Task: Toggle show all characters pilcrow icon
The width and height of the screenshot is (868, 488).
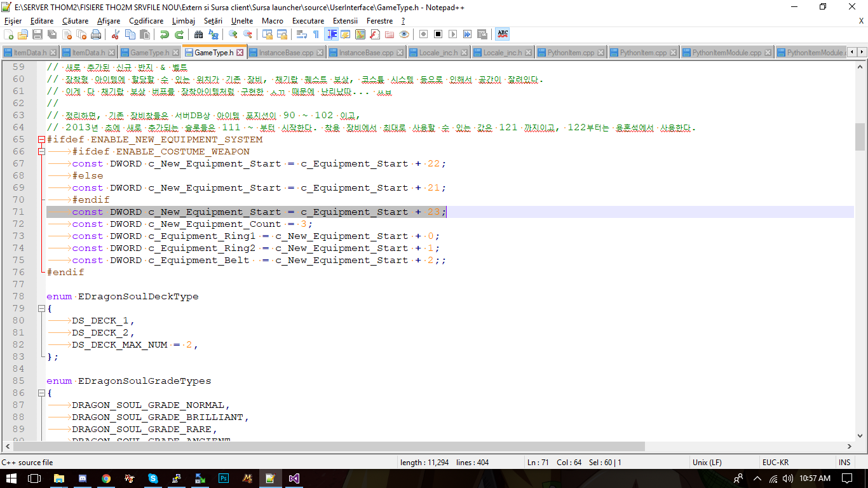Action: coord(316,34)
